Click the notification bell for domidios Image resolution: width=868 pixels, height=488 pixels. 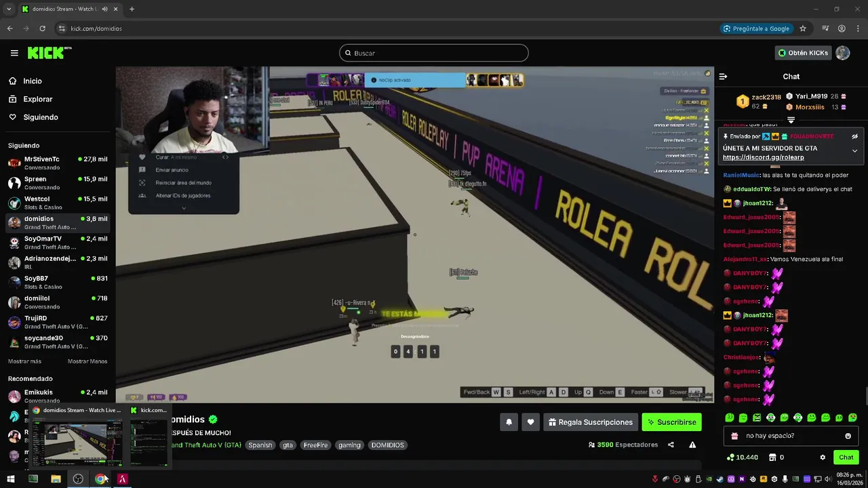point(509,422)
